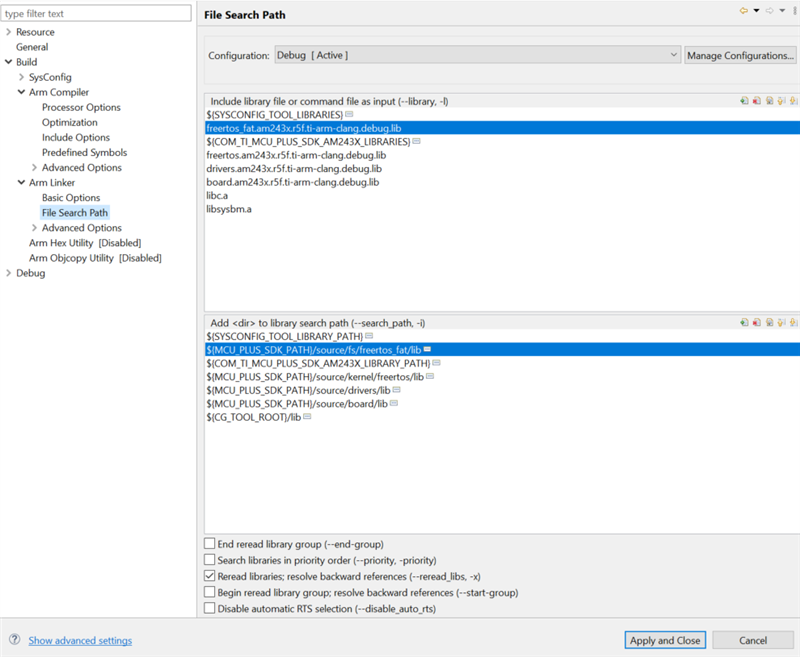Click the Edit icon for library files
800x657 pixels.
point(769,101)
